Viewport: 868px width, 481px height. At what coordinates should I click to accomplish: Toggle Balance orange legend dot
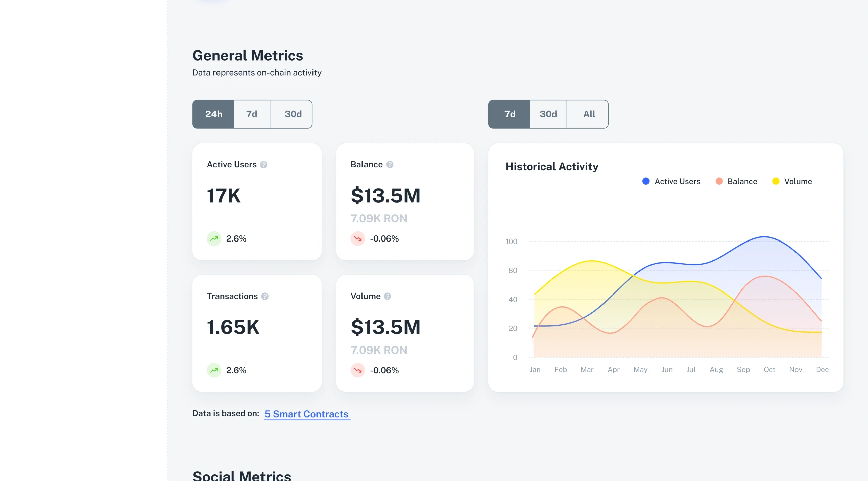pos(719,181)
